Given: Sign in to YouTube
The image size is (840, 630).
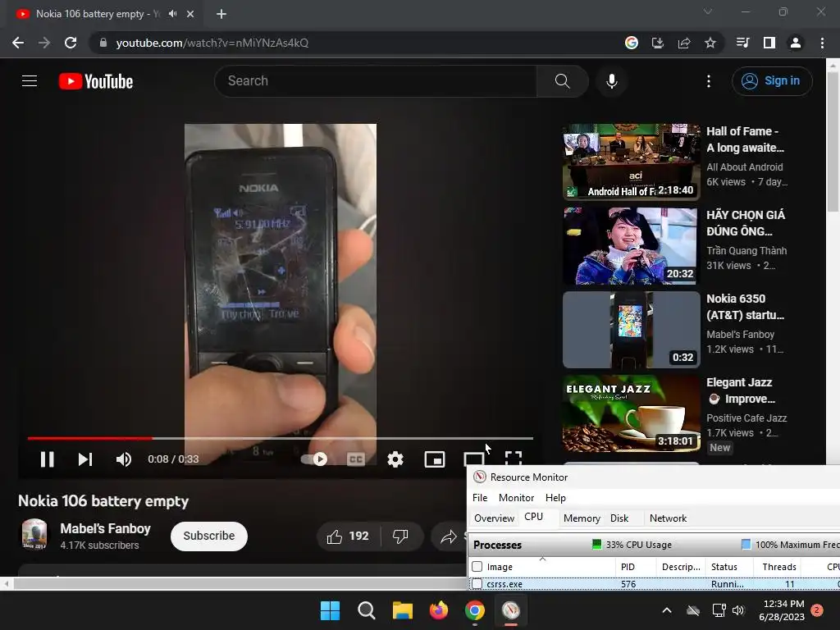Looking at the screenshot, I should [772, 81].
